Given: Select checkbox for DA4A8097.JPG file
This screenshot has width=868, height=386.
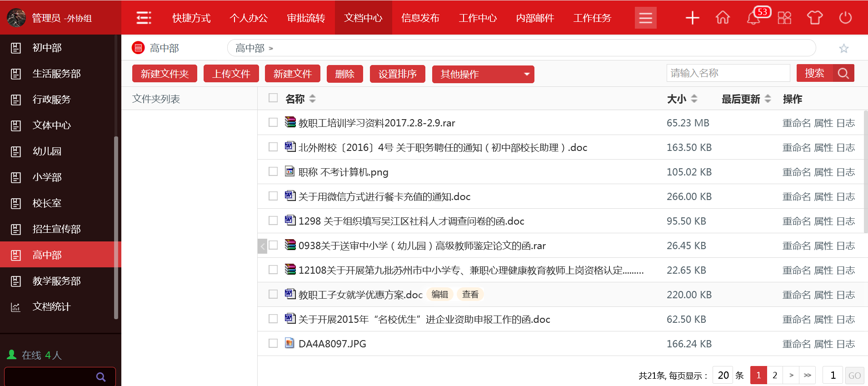Looking at the screenshot, I should (x=273, y=344).
